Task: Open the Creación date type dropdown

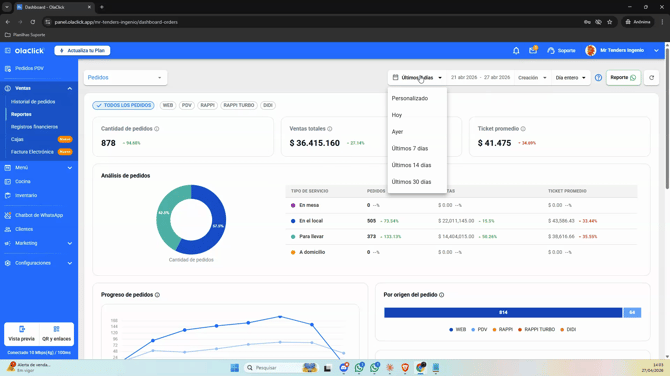Action: (532, 78)
